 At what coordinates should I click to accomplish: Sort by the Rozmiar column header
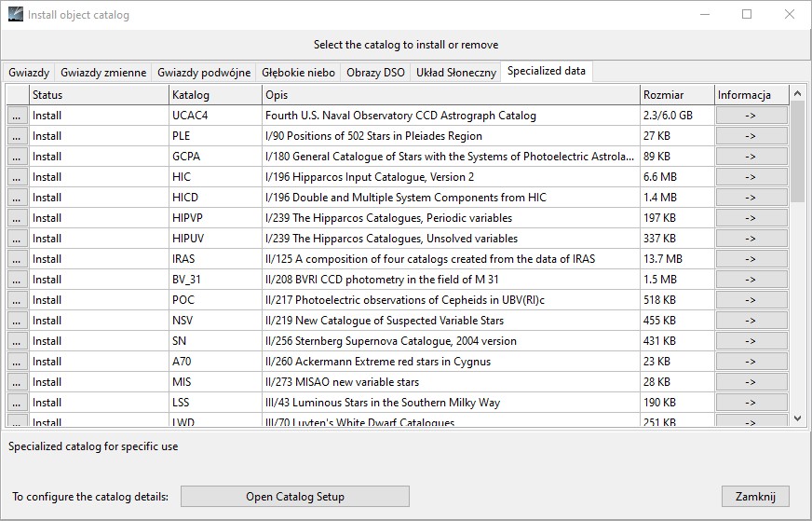676,95
